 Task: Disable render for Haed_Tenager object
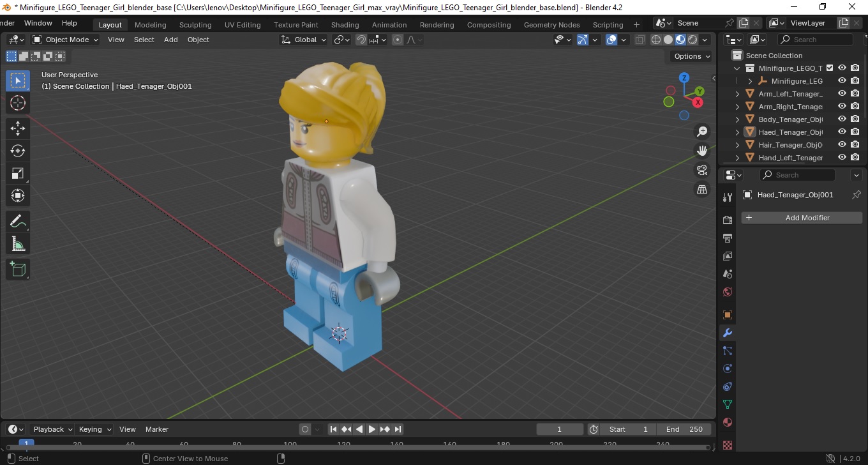coord(855,132)
